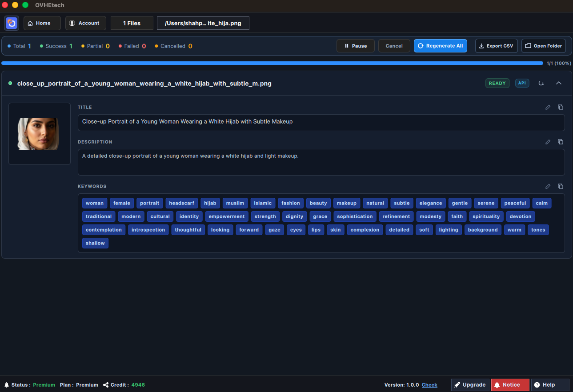Click the Upgrade rocket icon
Image resolution: width=573 pixels, height=392 pixels.
coord(470,385)
